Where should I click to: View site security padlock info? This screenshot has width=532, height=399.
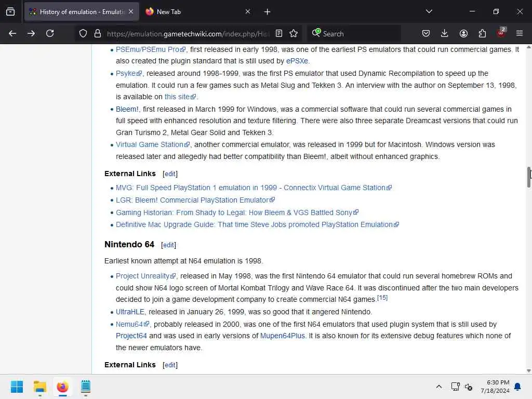(x=98, y=33)
